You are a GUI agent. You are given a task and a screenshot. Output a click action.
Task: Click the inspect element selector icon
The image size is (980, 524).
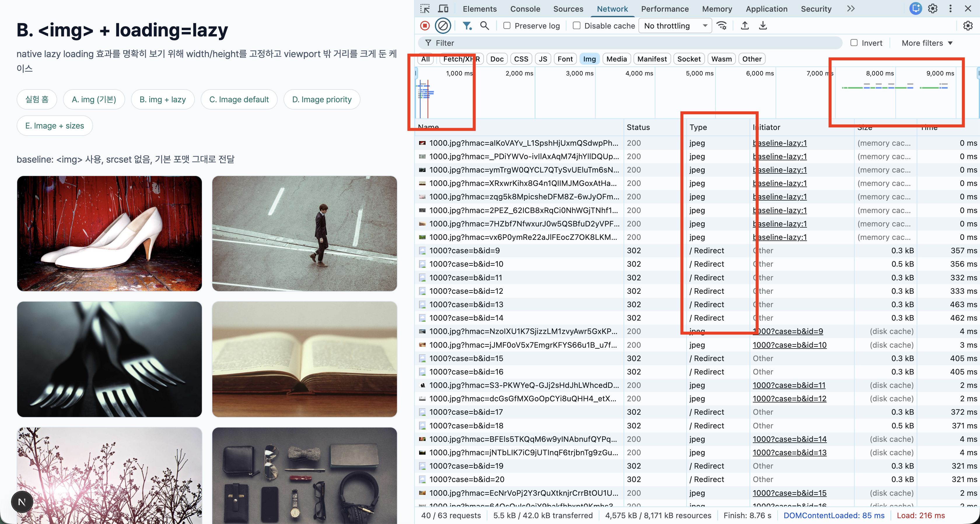[x=425, y=9]
